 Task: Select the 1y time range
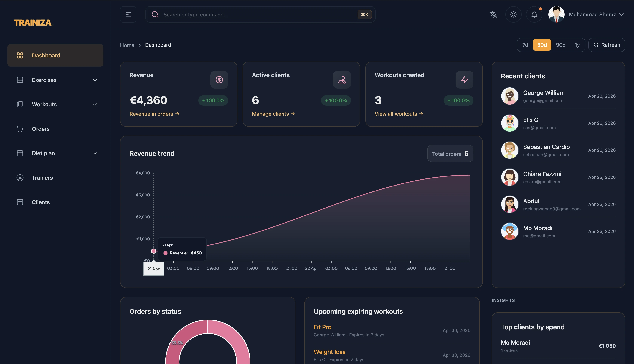click(x=577, y=45)
